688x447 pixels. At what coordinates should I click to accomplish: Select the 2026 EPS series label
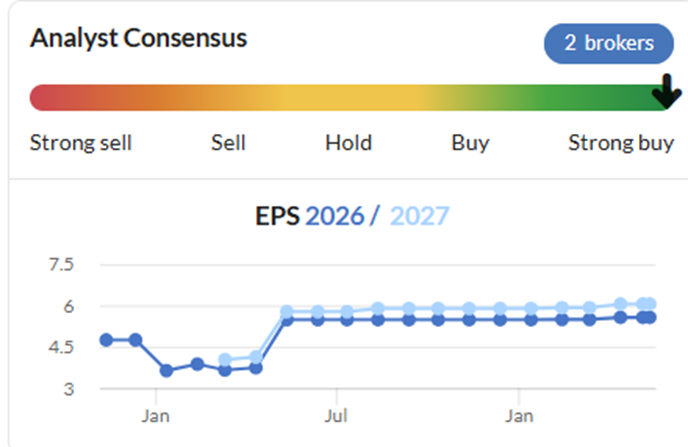pyautogui.click(x=335, y=216)
